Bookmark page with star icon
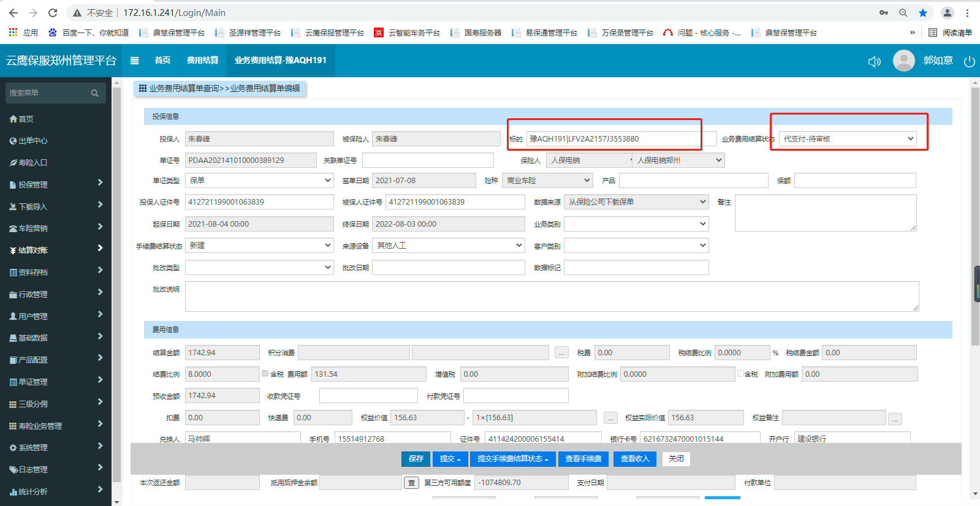The height and width of the screenshot is (506, 980). 923,13
